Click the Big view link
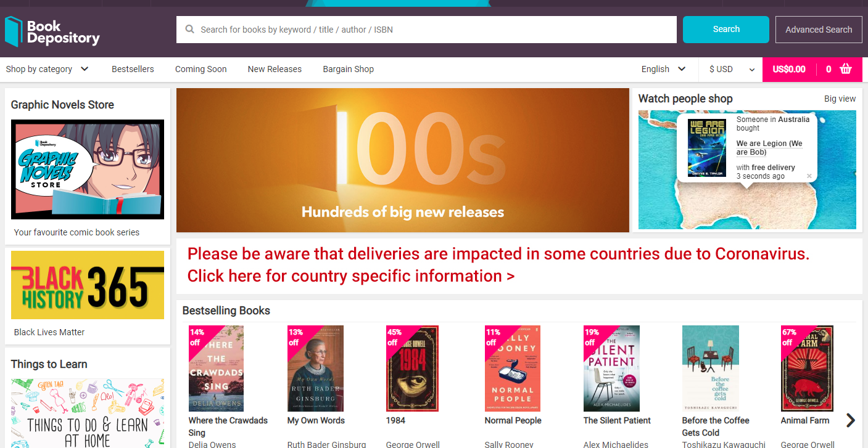Viewport: 868px width, 448px height. pos(840,99)
